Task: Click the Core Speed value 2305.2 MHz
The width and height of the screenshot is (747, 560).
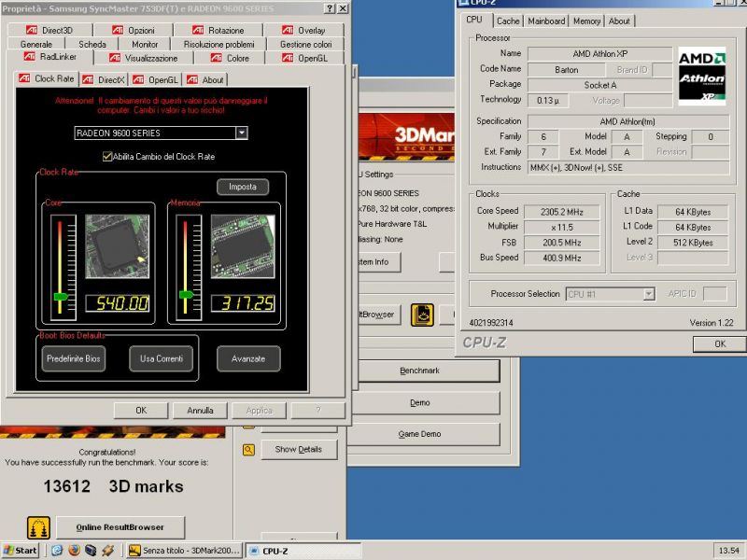Action: 562,212
